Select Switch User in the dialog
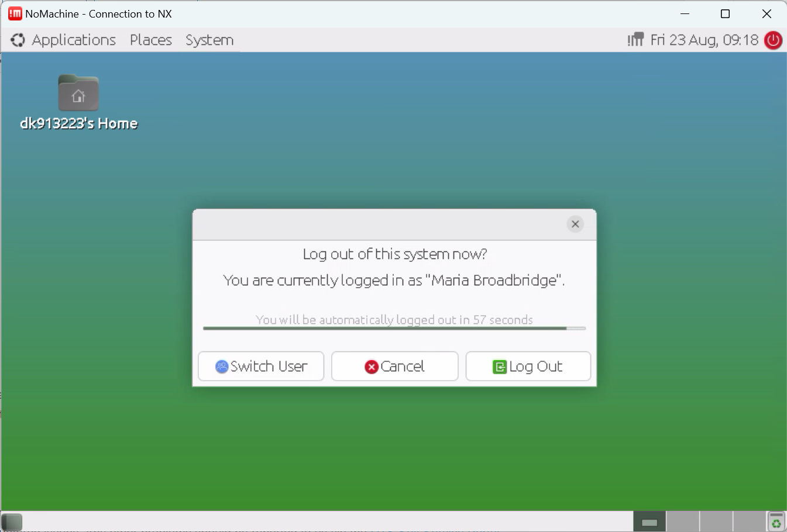The height and width of the screenshot is (532, 787). tap(261, 366)
